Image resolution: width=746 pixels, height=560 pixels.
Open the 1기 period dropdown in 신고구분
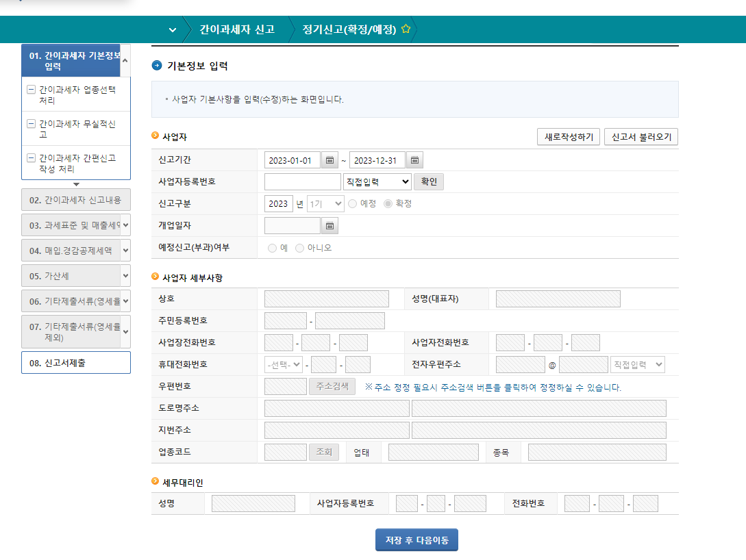(x=325, y=203)
